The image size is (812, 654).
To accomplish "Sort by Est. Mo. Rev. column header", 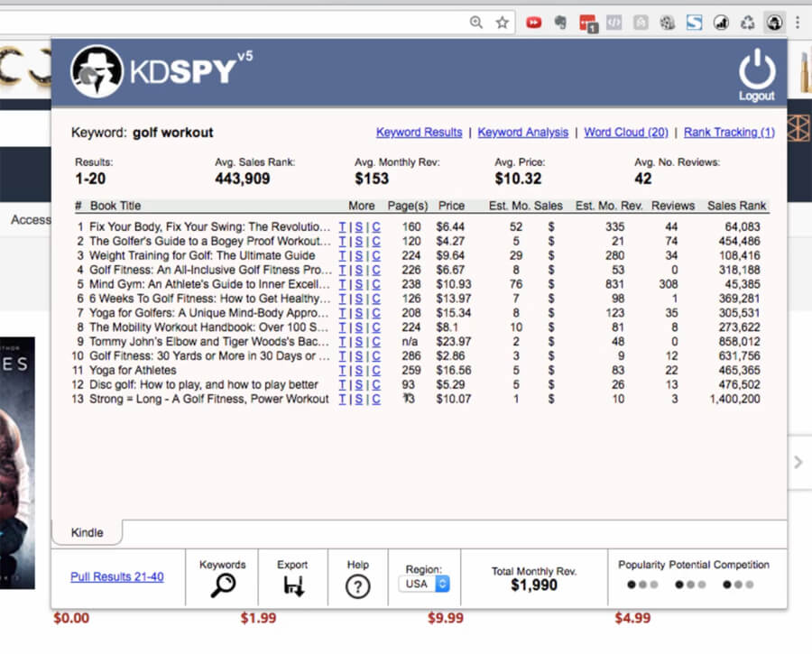I will [609, 206].
